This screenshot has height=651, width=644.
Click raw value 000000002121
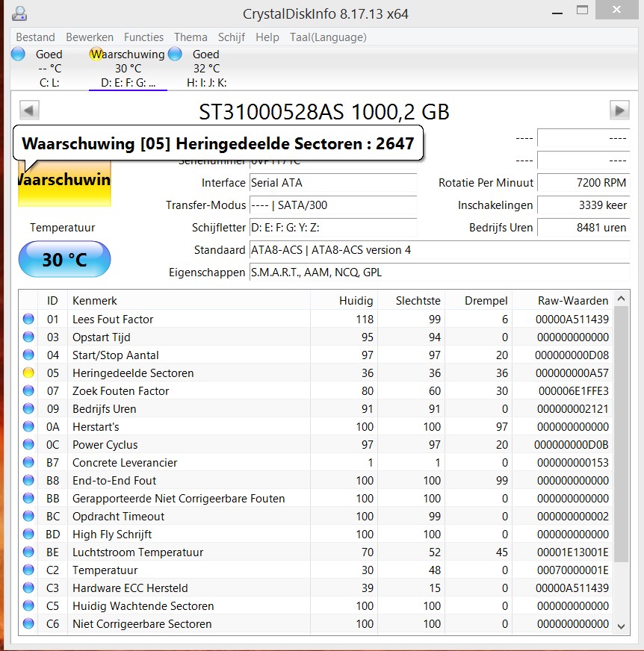573,409
